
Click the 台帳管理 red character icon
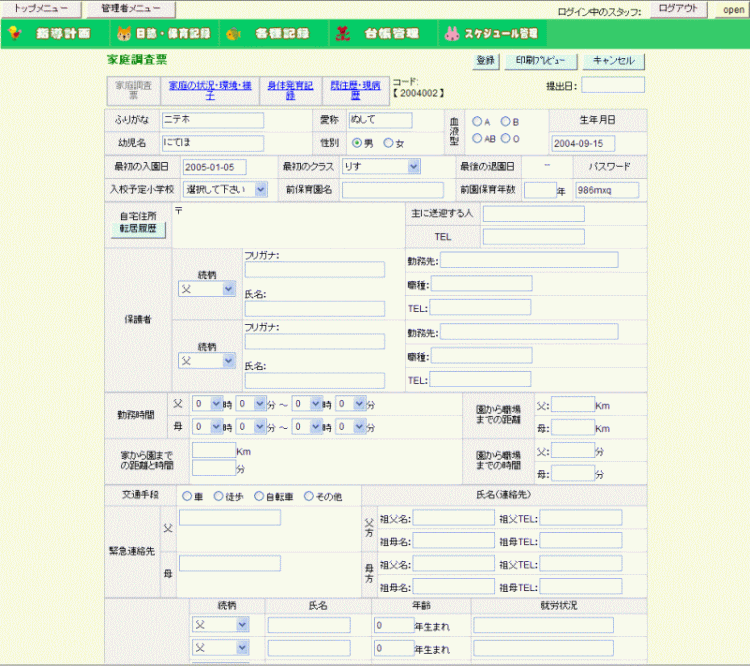[x=342, y=33]
